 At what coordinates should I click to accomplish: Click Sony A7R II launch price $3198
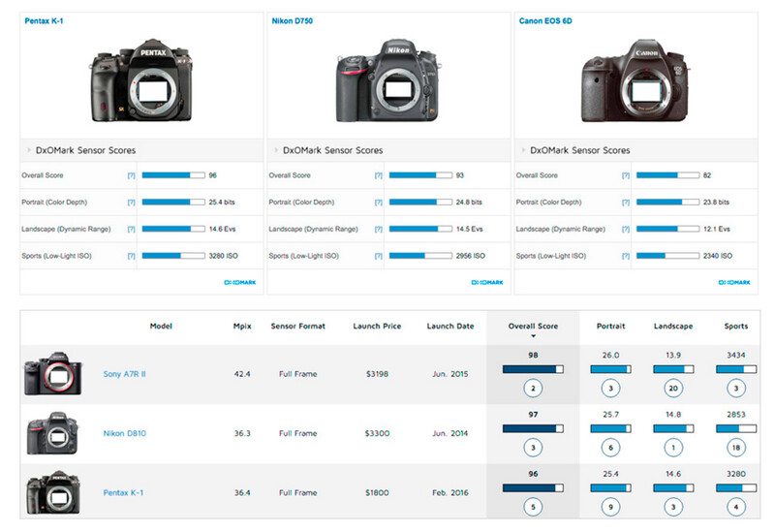point(377,374)
